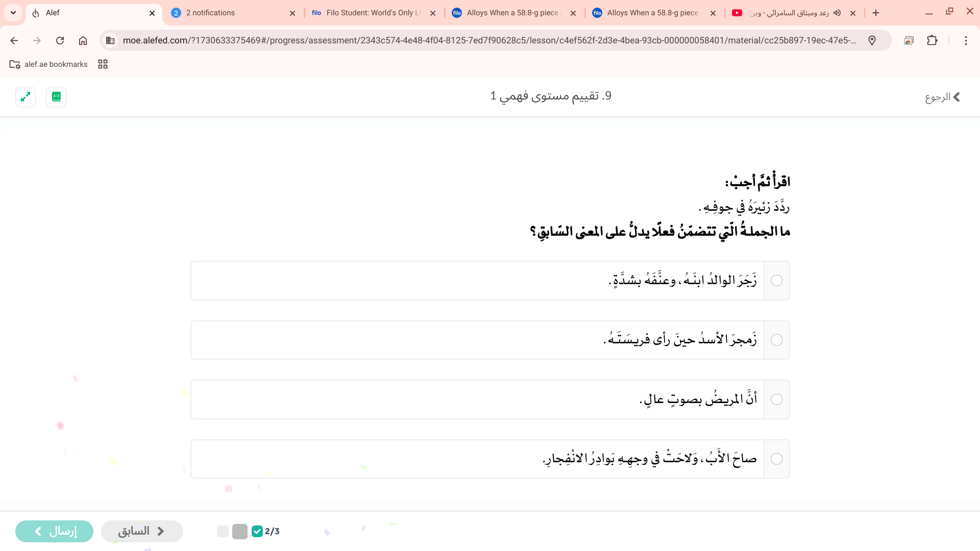This screenshot has width=980, height=551.
Task: Select the answer starting with زَجَرَ الوالدُ
Action: tap(776, 281)
